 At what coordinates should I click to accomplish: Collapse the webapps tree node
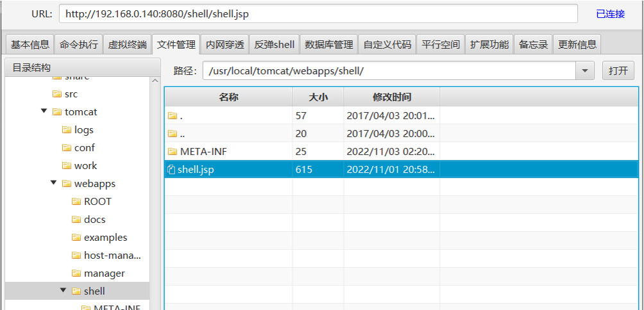54,183
